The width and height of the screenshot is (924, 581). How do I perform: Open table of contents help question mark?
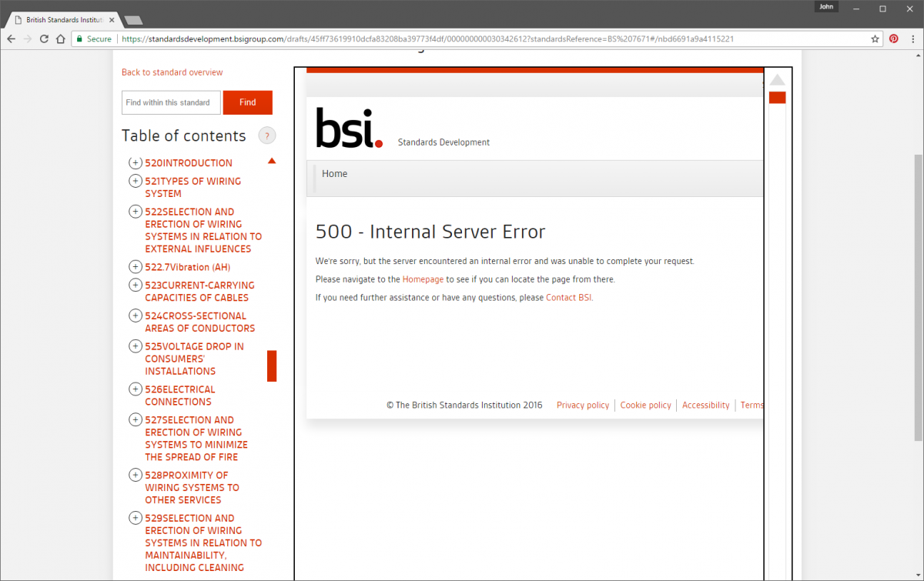pos(266,136)
